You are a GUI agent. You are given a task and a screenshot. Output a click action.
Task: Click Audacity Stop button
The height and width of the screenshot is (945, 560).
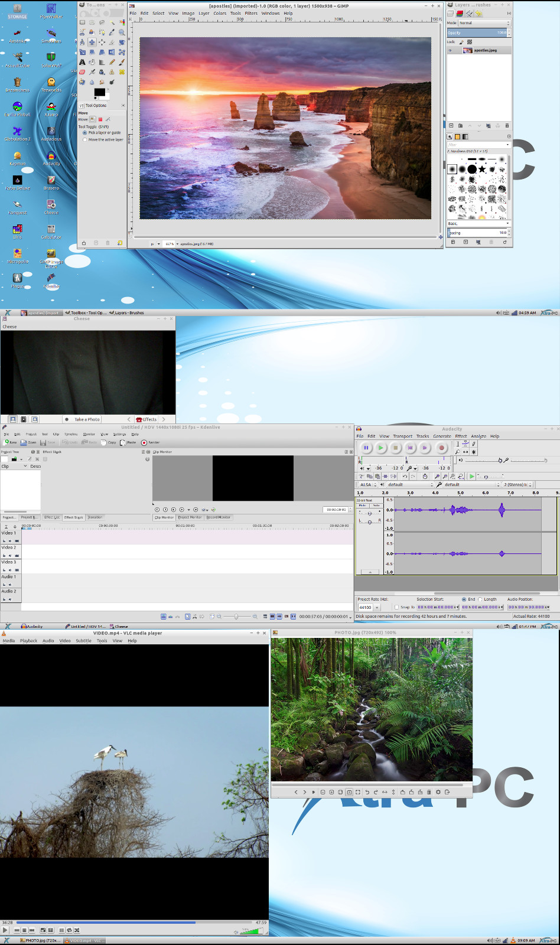(396, 448)
